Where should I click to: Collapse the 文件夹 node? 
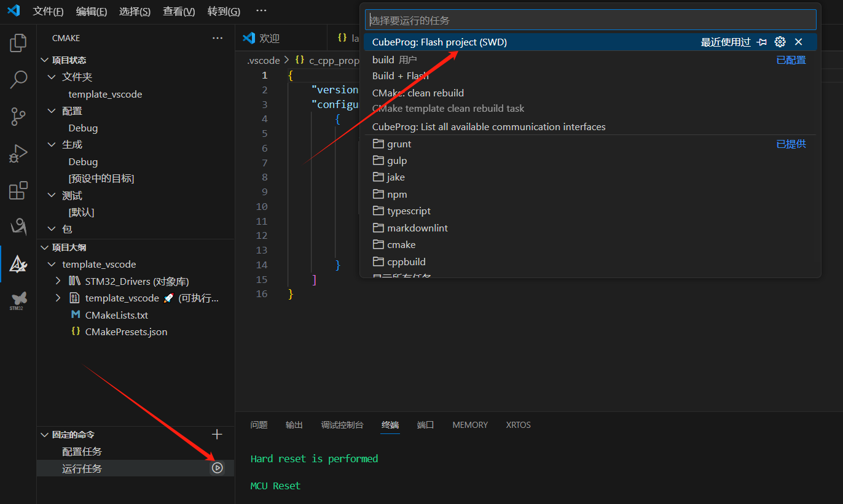click(52, 77)
